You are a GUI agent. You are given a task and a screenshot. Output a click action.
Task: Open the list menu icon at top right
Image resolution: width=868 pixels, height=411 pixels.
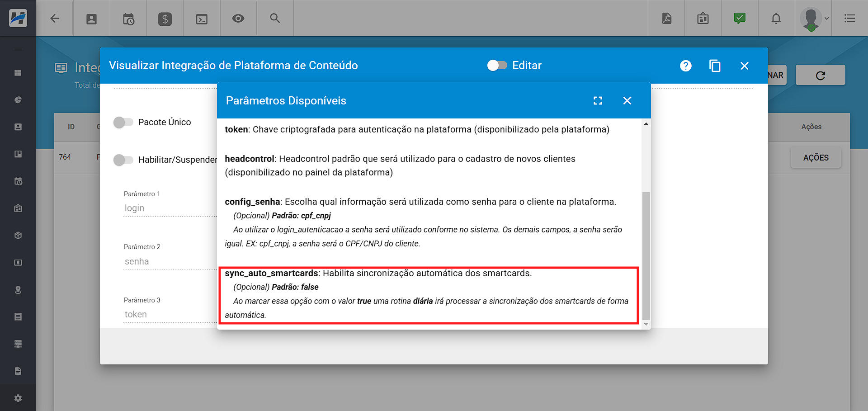pos(850,19)
